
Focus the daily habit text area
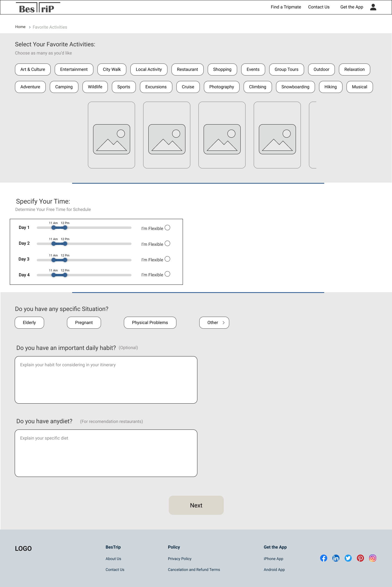106,380
